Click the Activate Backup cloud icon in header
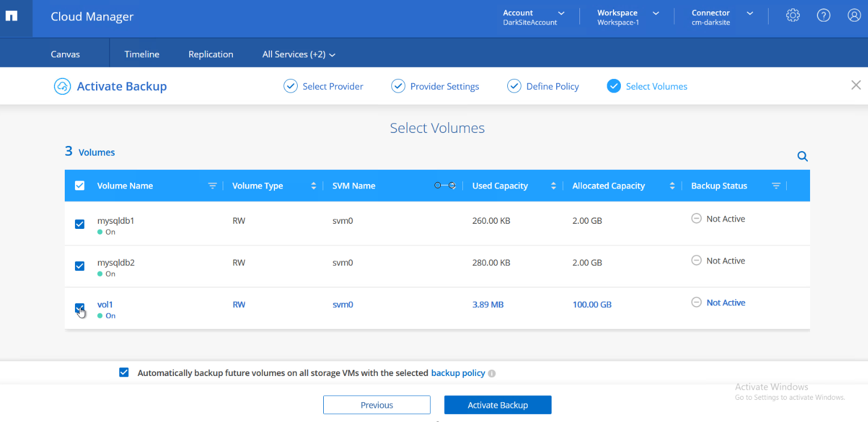 (62, 86)
